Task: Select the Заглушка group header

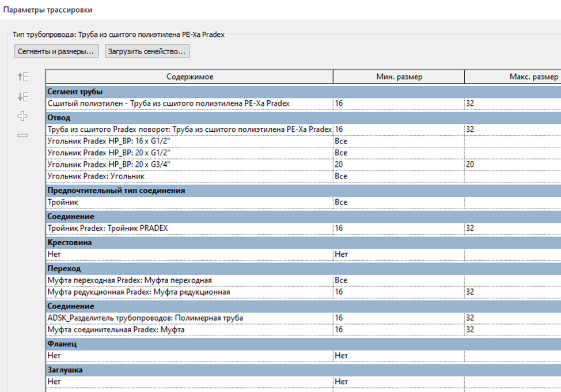Action: tap(304, 370)
